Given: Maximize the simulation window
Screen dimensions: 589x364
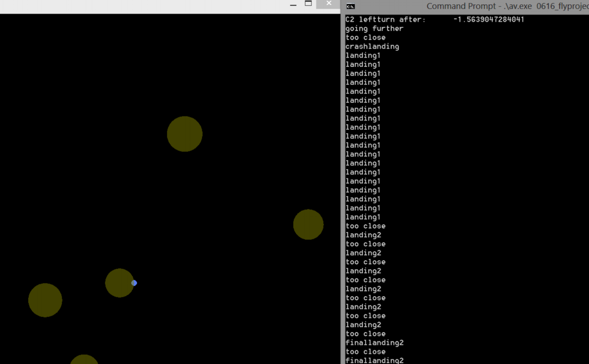Looking at the screenshot, I should [x=308, y=4].
